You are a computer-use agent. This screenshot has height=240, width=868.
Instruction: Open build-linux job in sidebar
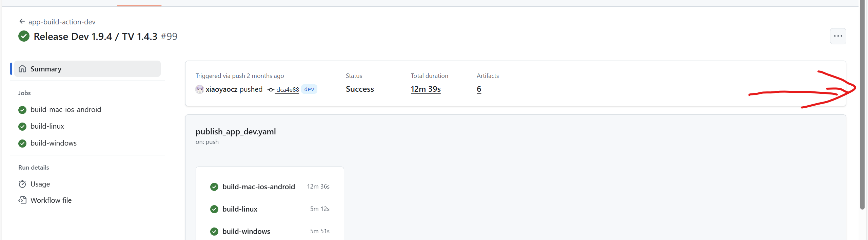(47, 126)
